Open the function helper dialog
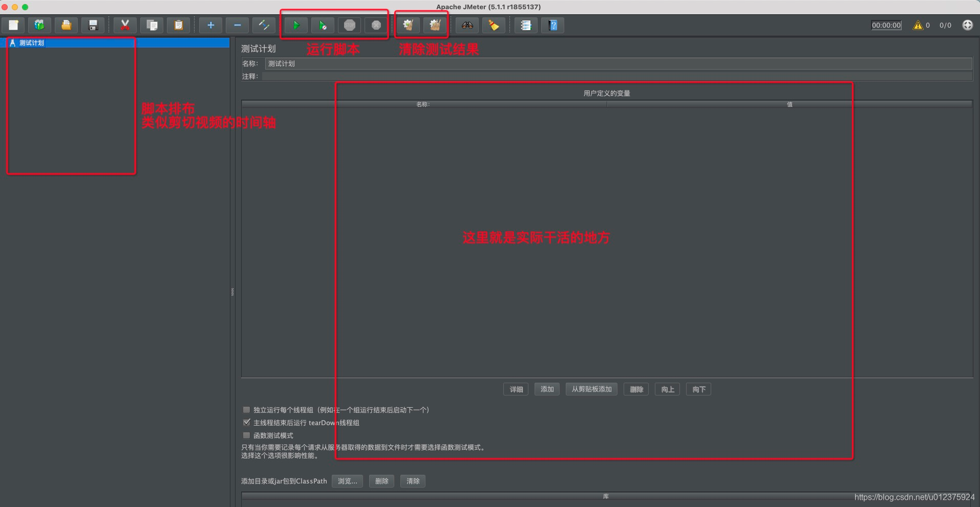This screenshot has height=507, width=980. (526, 25)
